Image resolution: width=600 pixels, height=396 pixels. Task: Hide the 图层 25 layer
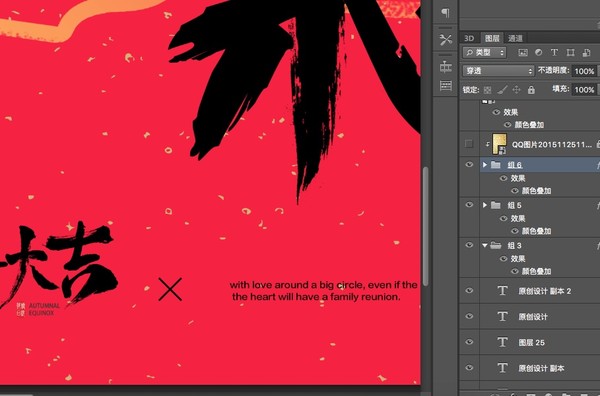(469, 342)
